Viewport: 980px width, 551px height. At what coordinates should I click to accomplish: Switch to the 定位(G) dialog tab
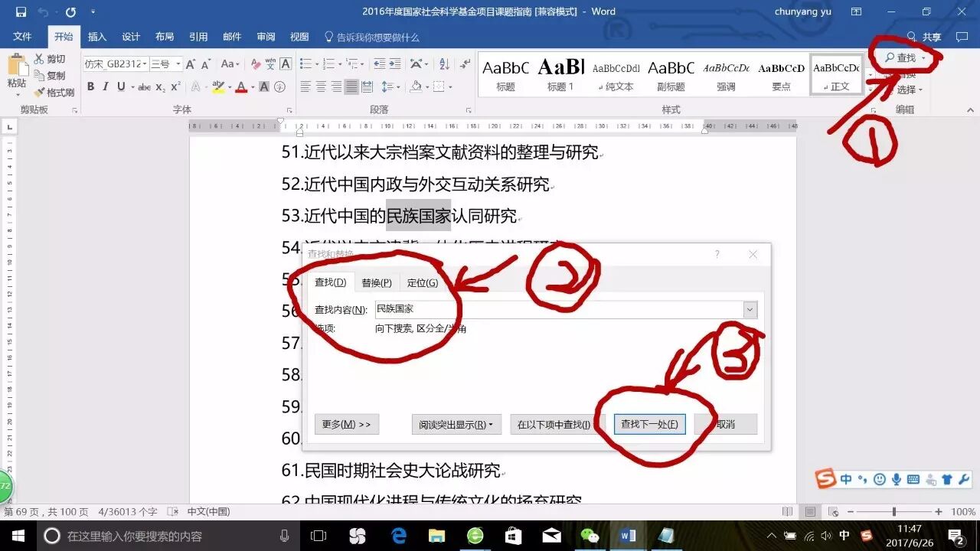click(423, 282)
